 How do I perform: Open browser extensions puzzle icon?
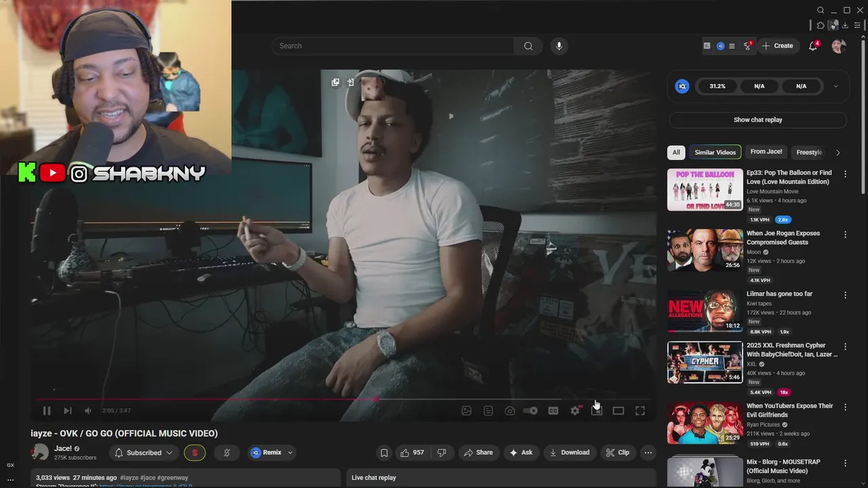(821, 25)
